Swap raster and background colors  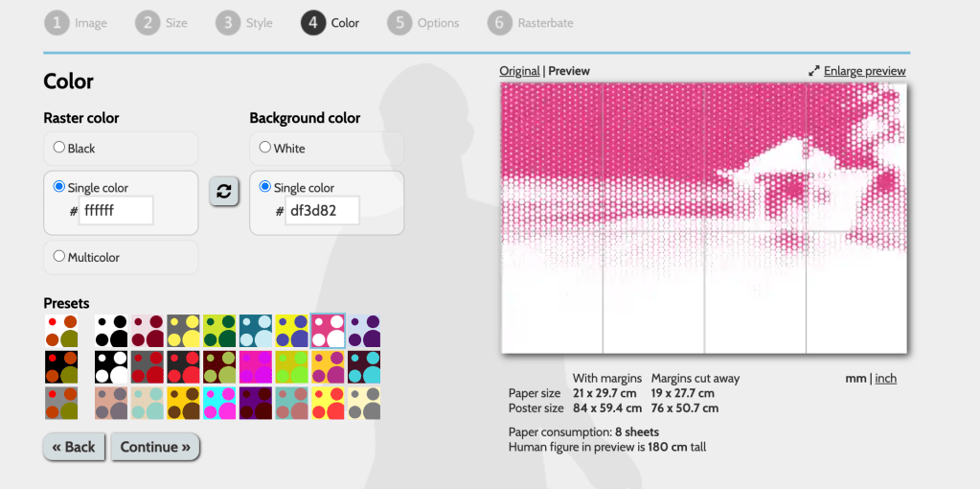coord(223,192)
